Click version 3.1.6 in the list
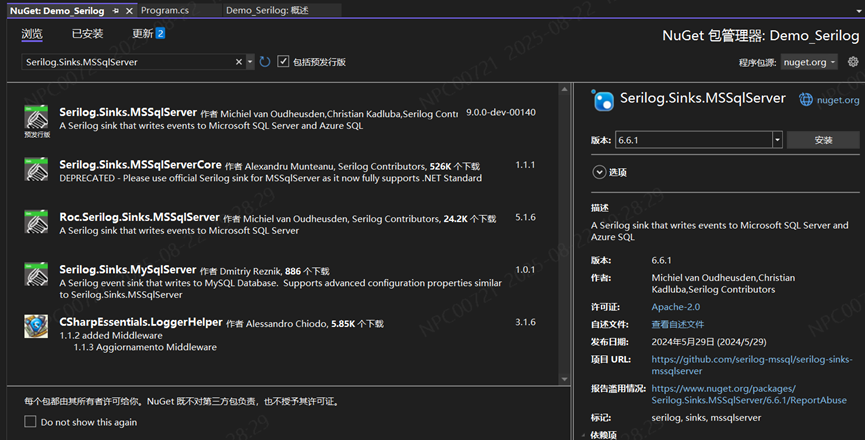The height and width of the screenshot is (440, 865). point(525,321)
